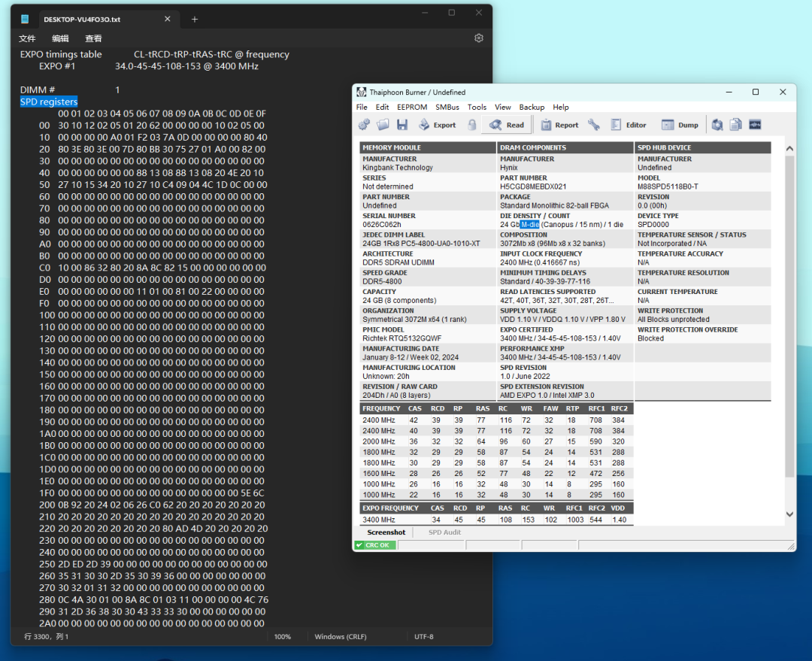The height and width of the screenshot is (661, 812).
Task: Click the Read button in toolbar
Action: tap(507, 125)
